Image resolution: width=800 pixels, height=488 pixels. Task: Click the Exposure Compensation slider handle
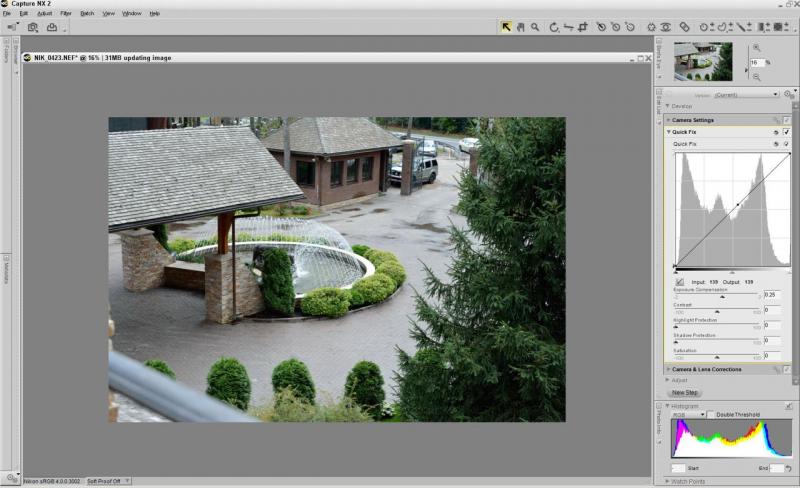point(722,297)
